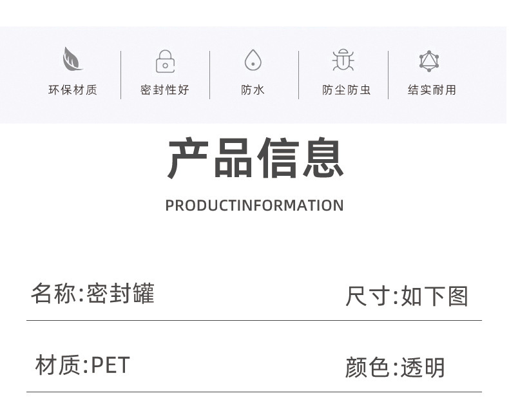Tap the 防水 text label
Image resolution: width=509 pixels, height=420 pixels.
[x=253, y=90]
